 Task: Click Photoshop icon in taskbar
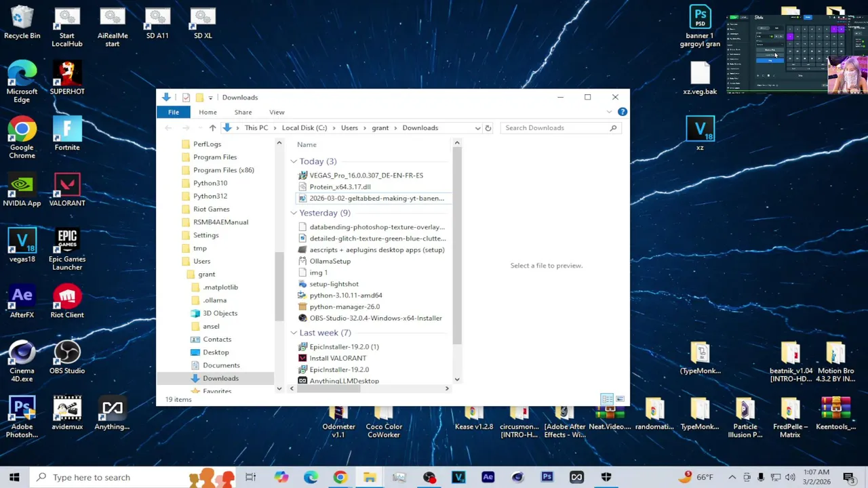pos(547,477)
